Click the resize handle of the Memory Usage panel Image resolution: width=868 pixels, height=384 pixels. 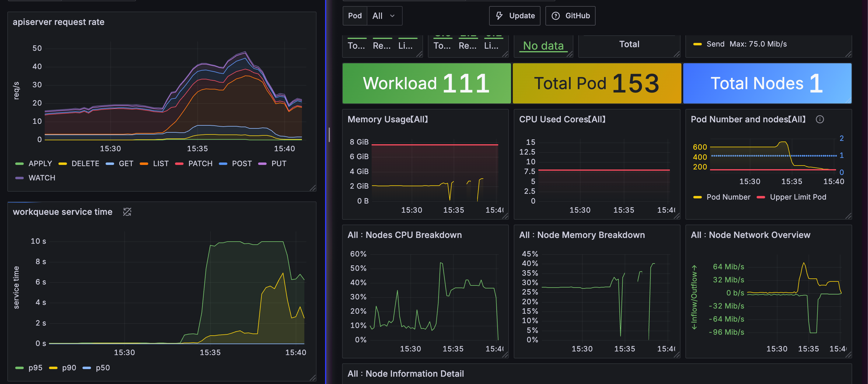(505, 216)
